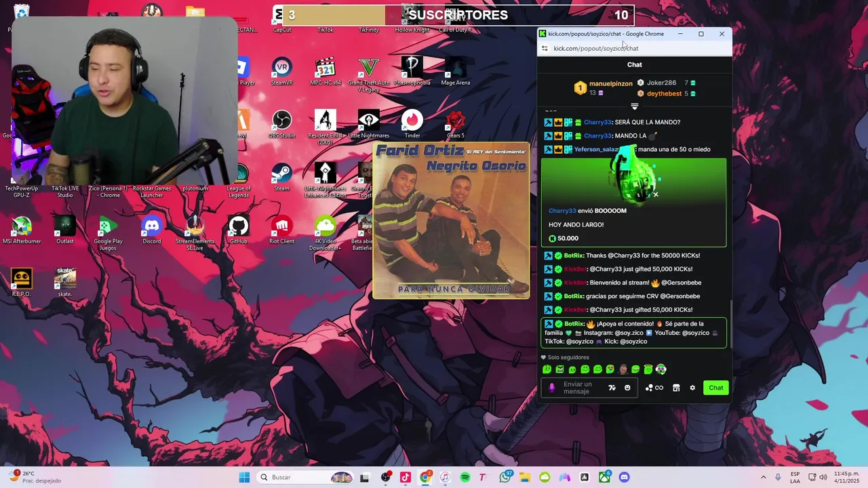Image resolution: width=868 pixels, height=488 pixels.
Task: Launch the R.E.P.O. desktop shortcut
Action: pyautogui.click(x=22, y=283)
